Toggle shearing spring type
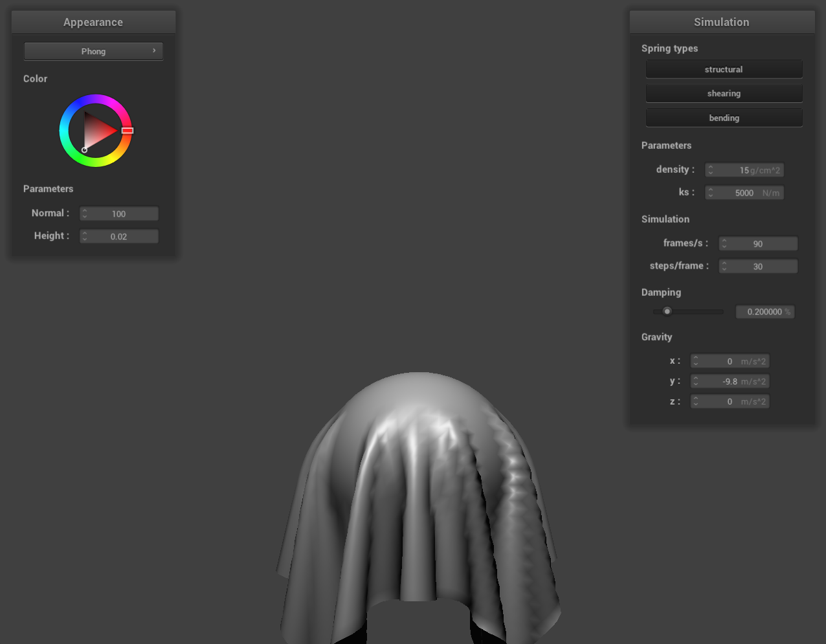 [724, 93]
